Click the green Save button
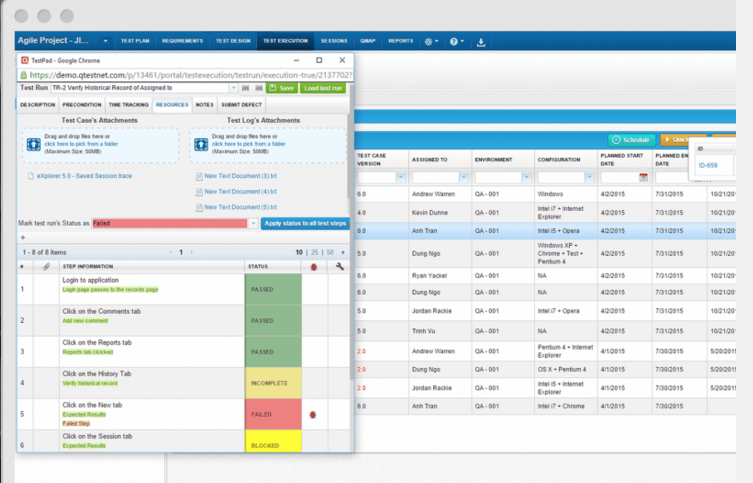 tap(281, 88)
